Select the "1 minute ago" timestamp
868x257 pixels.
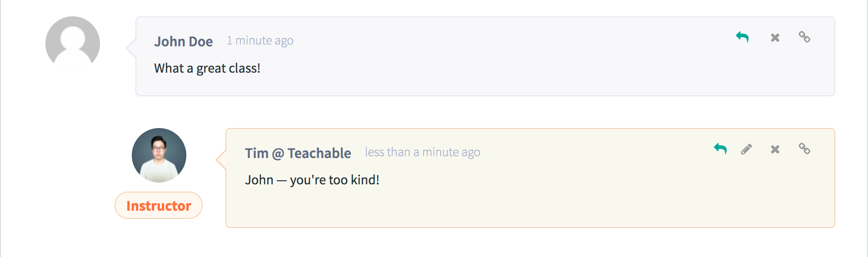click(x=260, y=41)
